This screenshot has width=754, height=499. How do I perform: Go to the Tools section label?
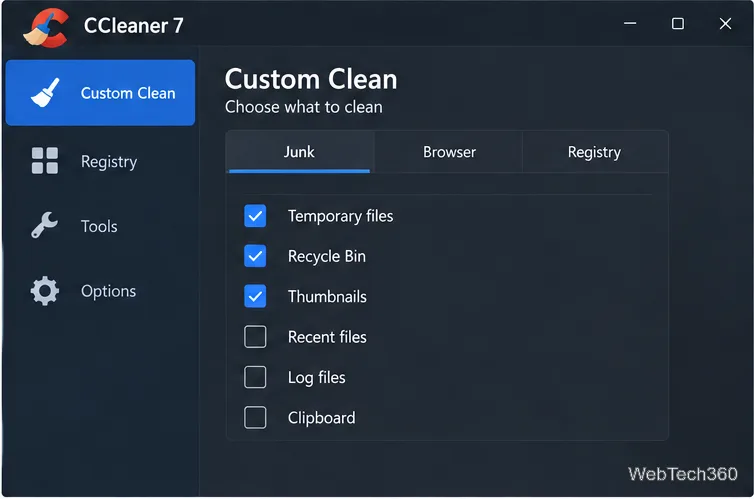[99, 226]
